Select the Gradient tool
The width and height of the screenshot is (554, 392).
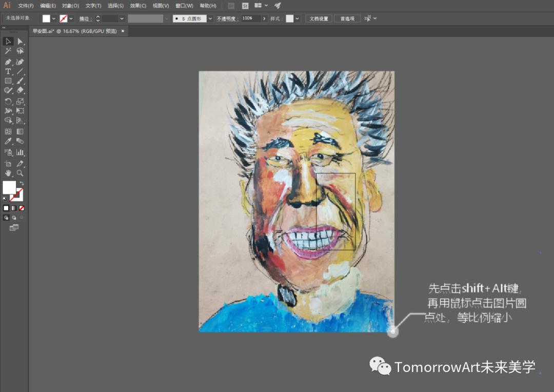click(20, 131)
